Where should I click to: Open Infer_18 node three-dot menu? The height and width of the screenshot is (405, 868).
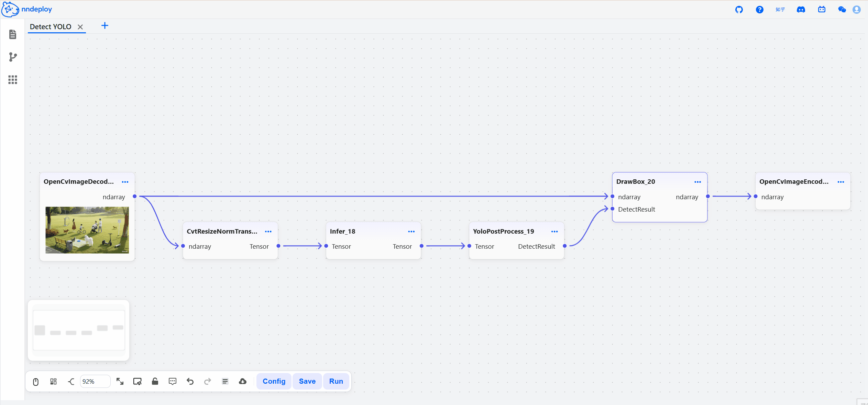(411, 232)
